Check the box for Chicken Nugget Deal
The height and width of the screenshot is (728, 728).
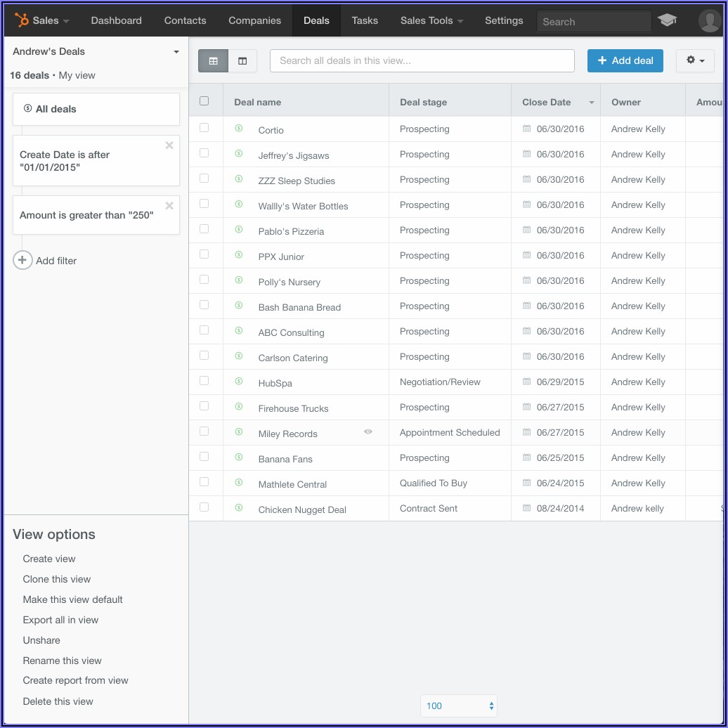204,507
